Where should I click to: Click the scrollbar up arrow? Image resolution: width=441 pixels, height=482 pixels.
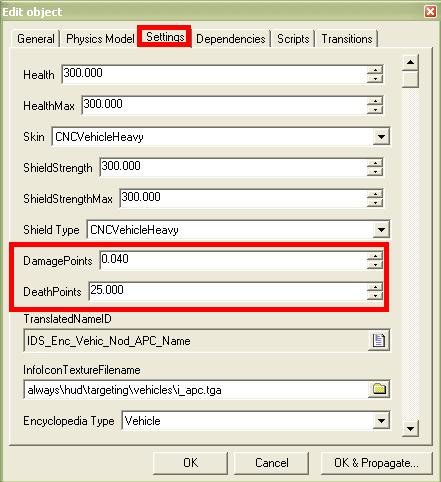point(410,62)
